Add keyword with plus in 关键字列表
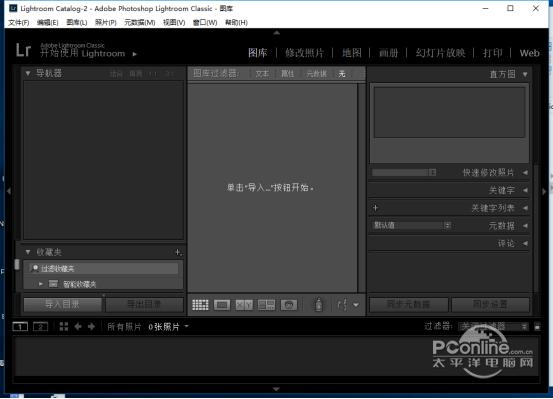 point(375,208)
